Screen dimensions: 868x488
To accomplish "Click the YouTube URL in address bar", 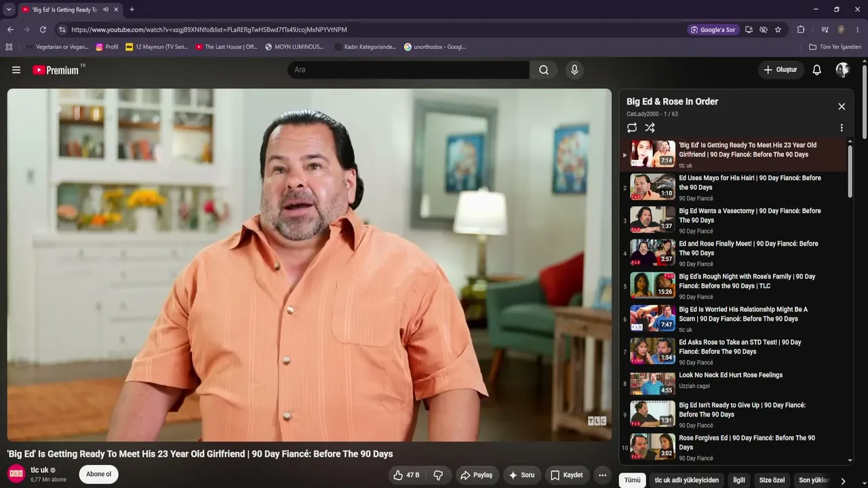I will 209,30.
